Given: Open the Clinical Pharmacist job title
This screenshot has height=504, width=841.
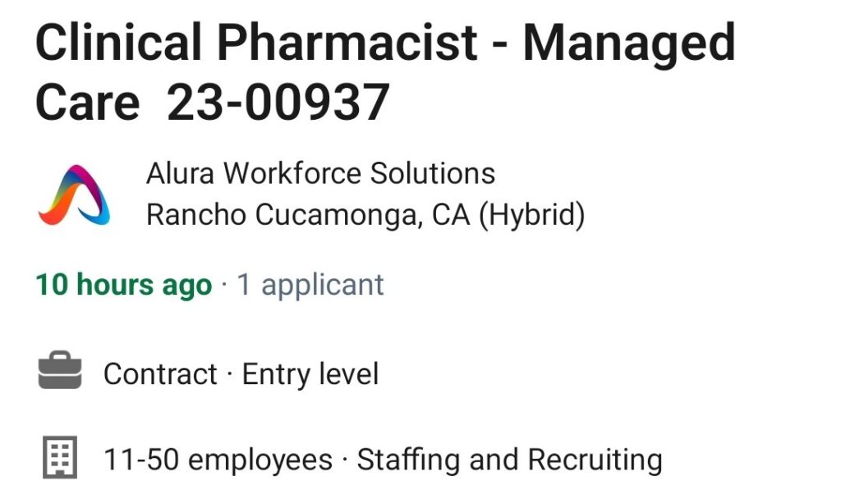Looking at the screenshot, I should 385,71.
